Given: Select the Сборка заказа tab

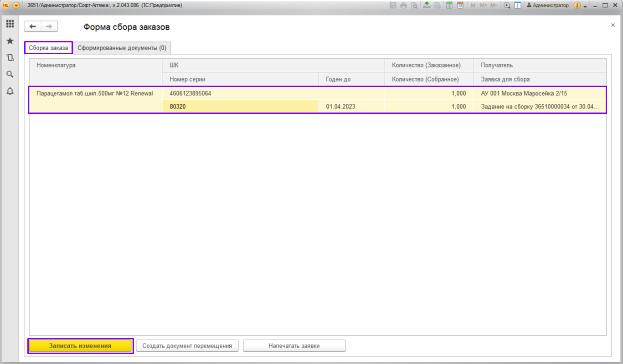Looking at the screenshot, I should coord(48,47).
